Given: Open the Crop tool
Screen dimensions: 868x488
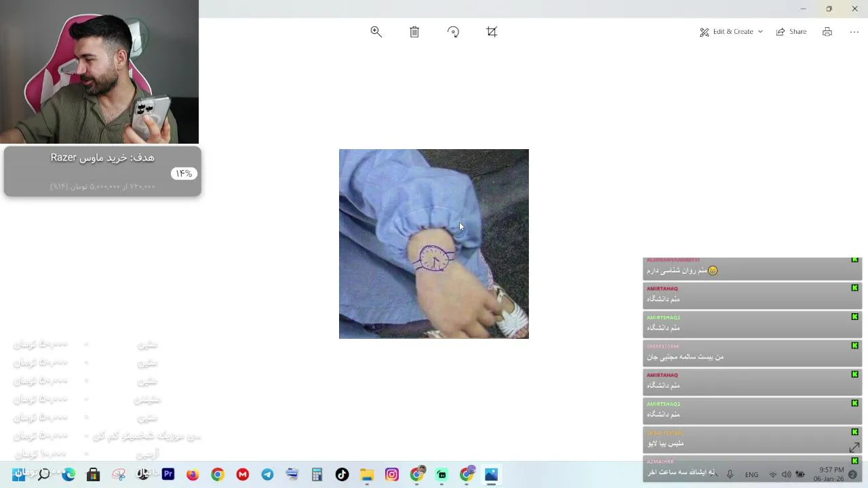Looking at the screenshot, I should click(492, 32).
